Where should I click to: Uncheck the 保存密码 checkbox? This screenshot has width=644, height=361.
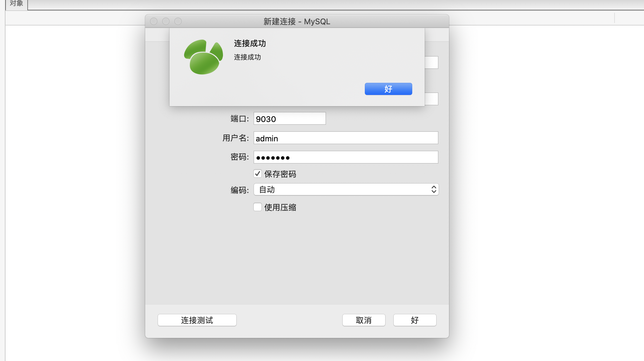pyautogui.click(x=258, y=174)
